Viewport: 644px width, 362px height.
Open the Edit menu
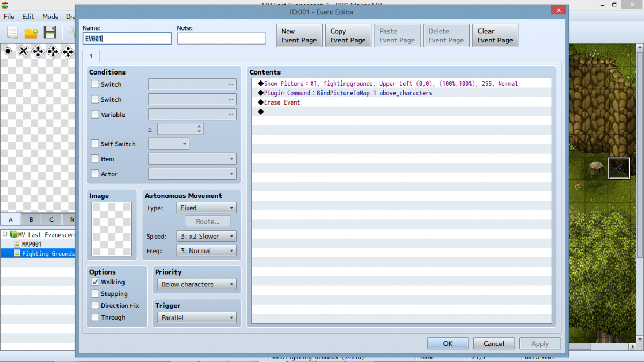28,17
